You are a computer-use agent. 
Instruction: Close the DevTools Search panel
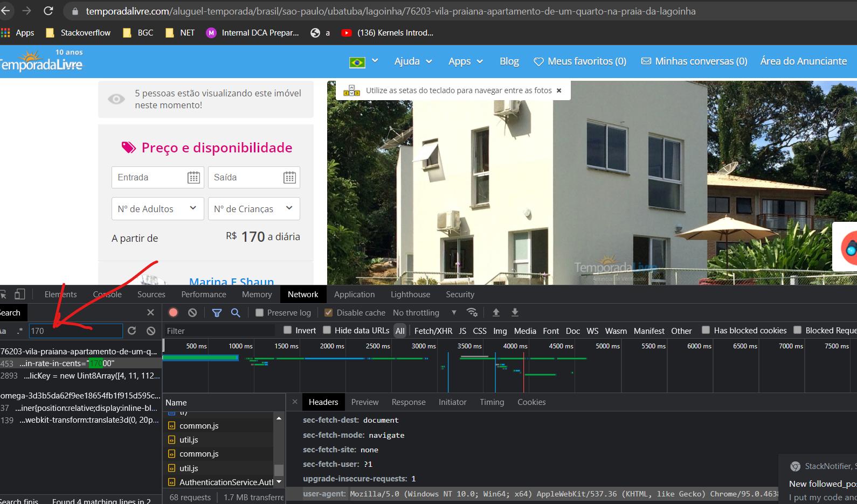point(150,312)
